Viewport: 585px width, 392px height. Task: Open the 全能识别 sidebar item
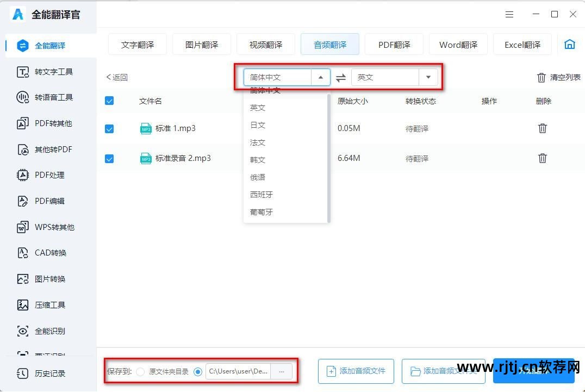[x=41, y=331]
